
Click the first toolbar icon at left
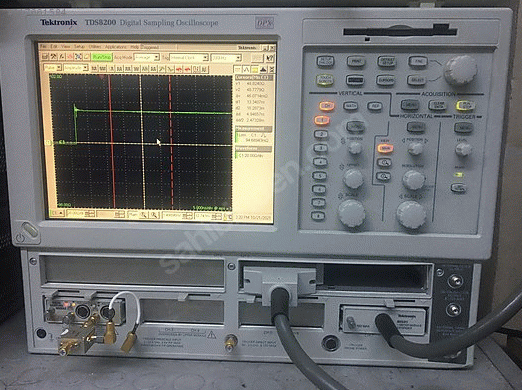coord(45,57)
